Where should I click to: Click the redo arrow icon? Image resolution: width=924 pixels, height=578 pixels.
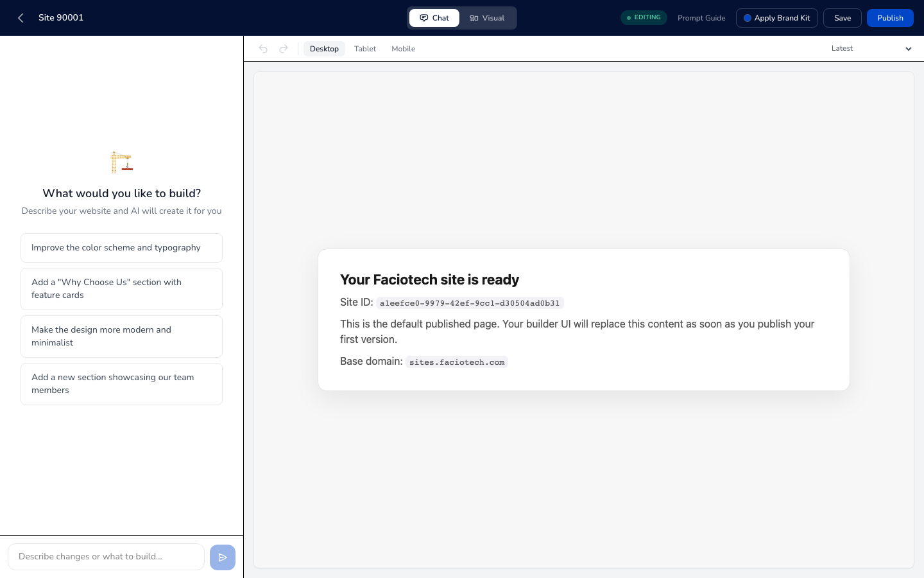pos(284,49)
